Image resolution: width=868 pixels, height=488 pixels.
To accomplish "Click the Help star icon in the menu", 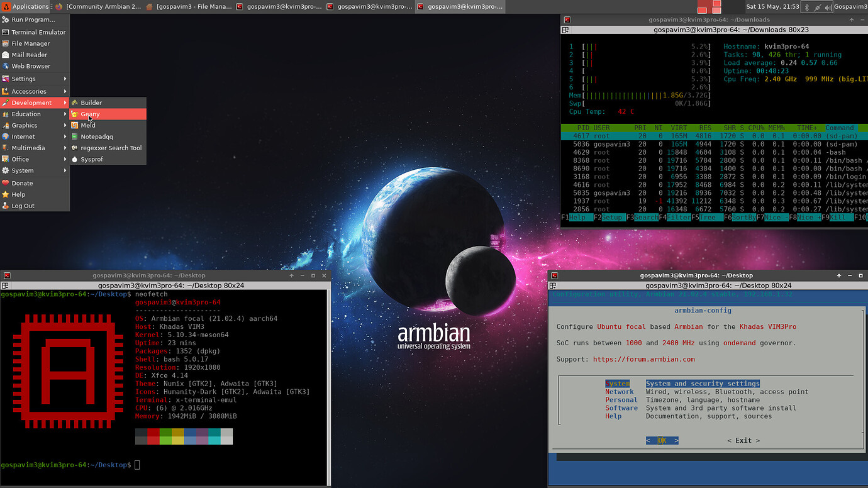I will point(6,194).
